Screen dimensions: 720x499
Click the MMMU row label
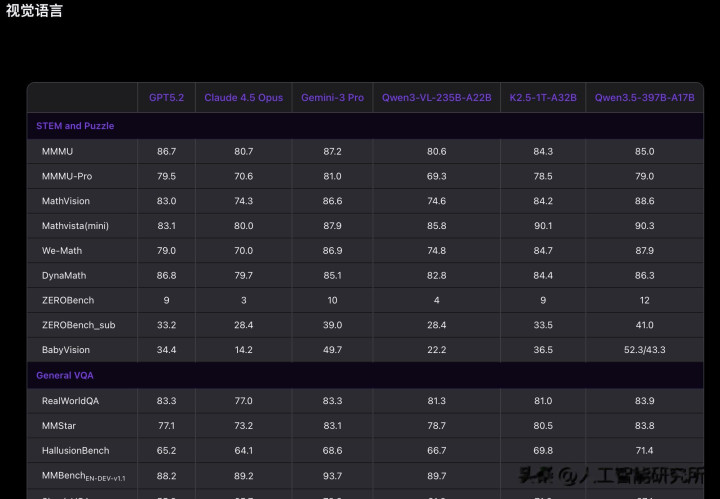coord(57,151)
